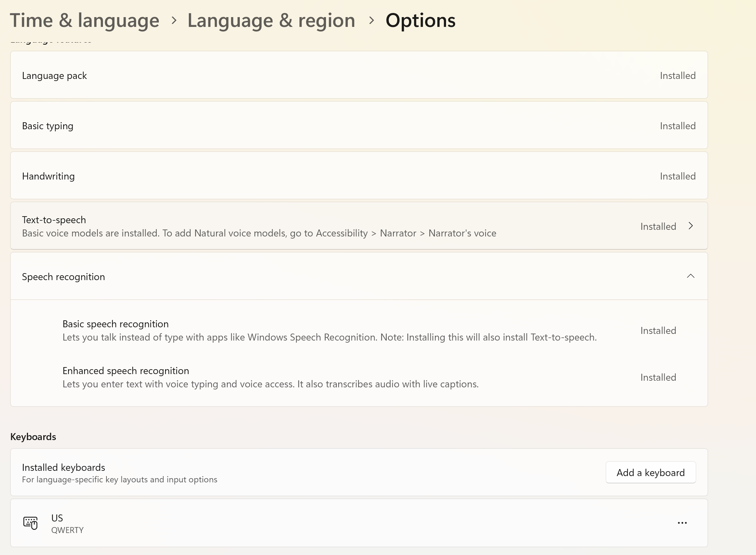Click Installed status for Basic speech recognition
The image size is (756, 555).
tap(658, 330)
